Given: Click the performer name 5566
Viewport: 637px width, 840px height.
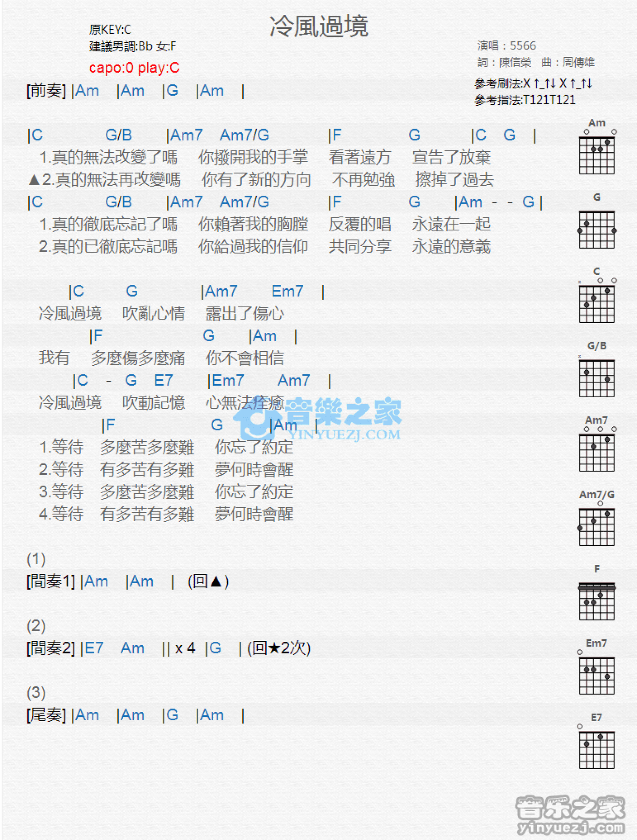Looking at the screenshot, I should pos(523,46).
